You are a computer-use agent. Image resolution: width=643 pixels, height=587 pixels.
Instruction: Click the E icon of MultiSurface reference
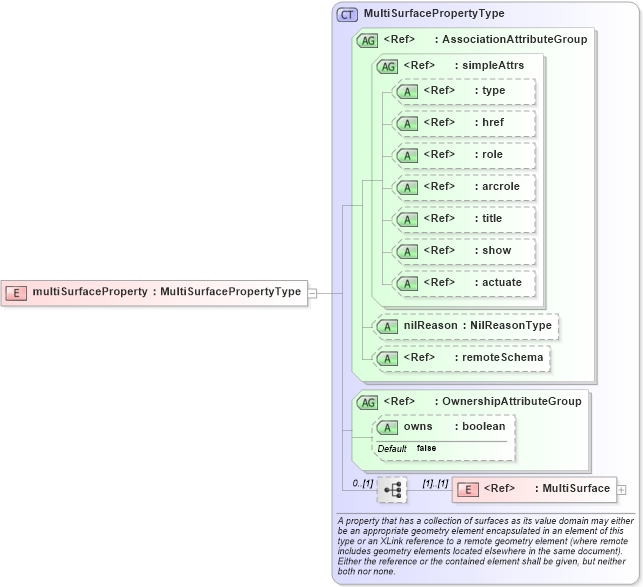(x=468, y=490)
